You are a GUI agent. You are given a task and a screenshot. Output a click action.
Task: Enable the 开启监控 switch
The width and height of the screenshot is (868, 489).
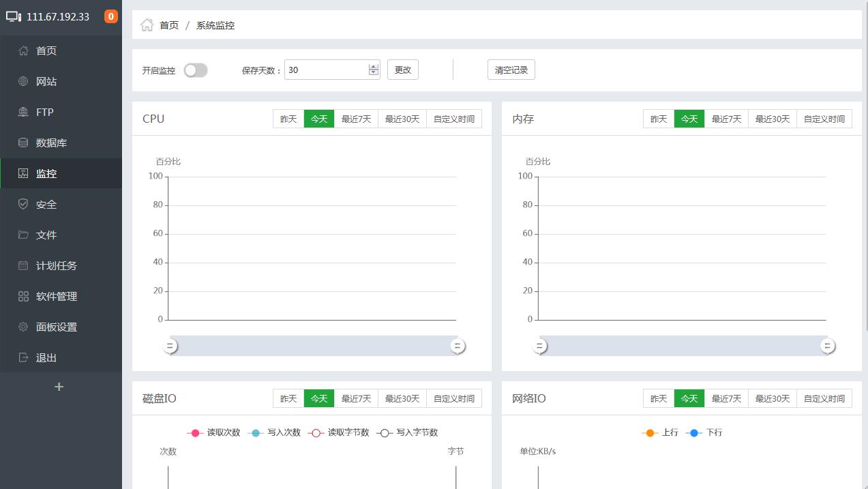pyautogui.click(x=196, y=70)
